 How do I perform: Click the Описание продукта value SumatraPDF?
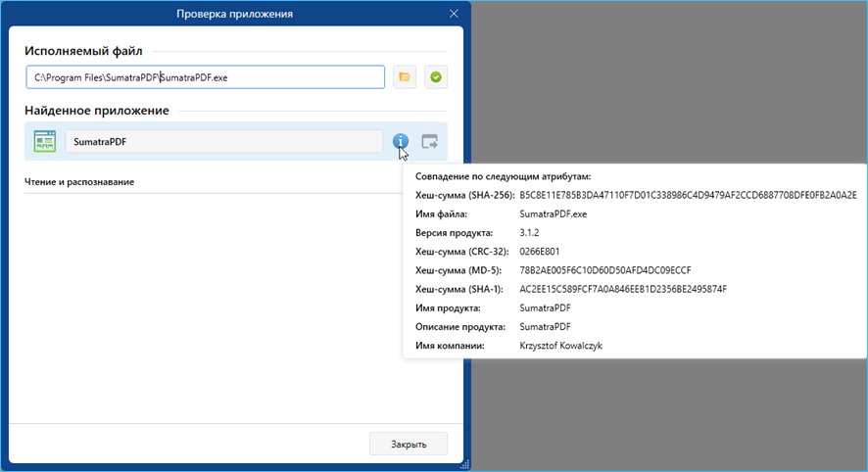point(545,326)
